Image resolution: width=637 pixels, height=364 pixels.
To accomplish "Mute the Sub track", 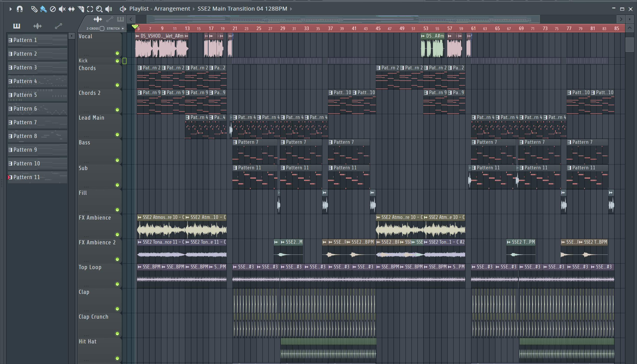I will (x=117, y=185).
